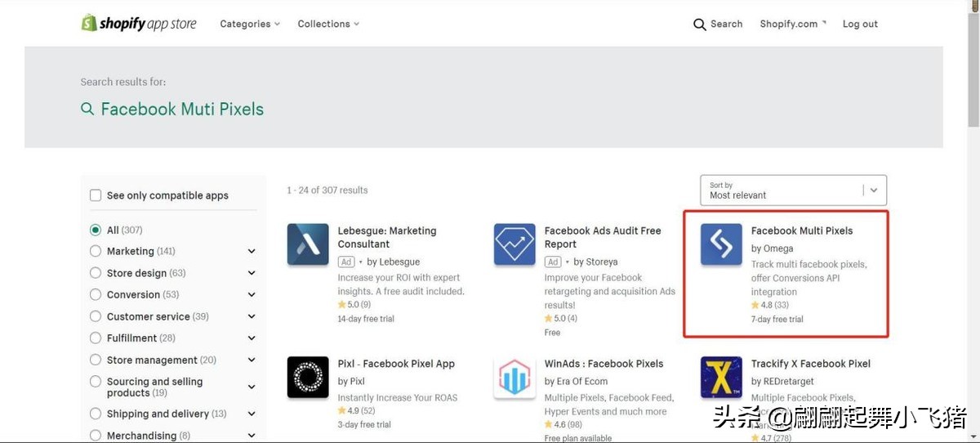The height and width of the screenshot is (443, 980).
Task: Click the Search magnifier icon in header
Action: click(699, 25)
